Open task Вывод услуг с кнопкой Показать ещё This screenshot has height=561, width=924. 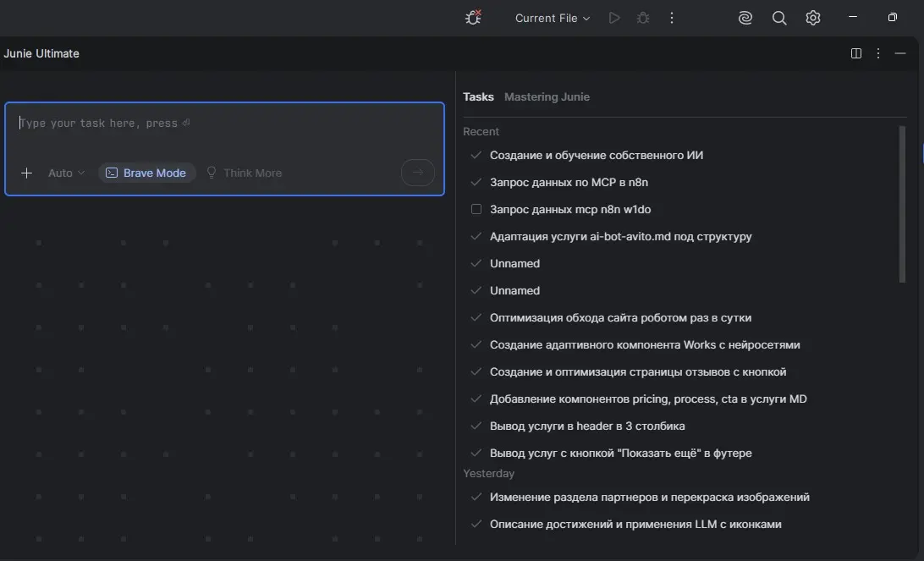(x=620, y=454)
